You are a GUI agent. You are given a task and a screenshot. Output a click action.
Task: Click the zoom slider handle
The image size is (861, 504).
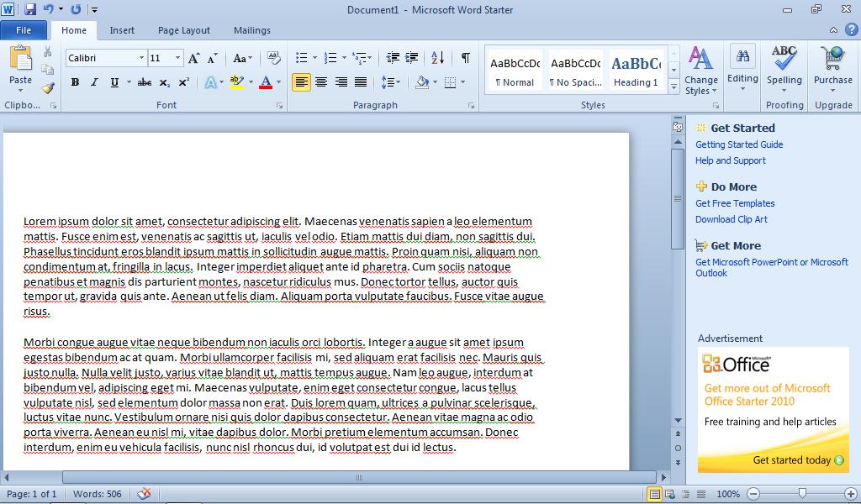(802, 494)
